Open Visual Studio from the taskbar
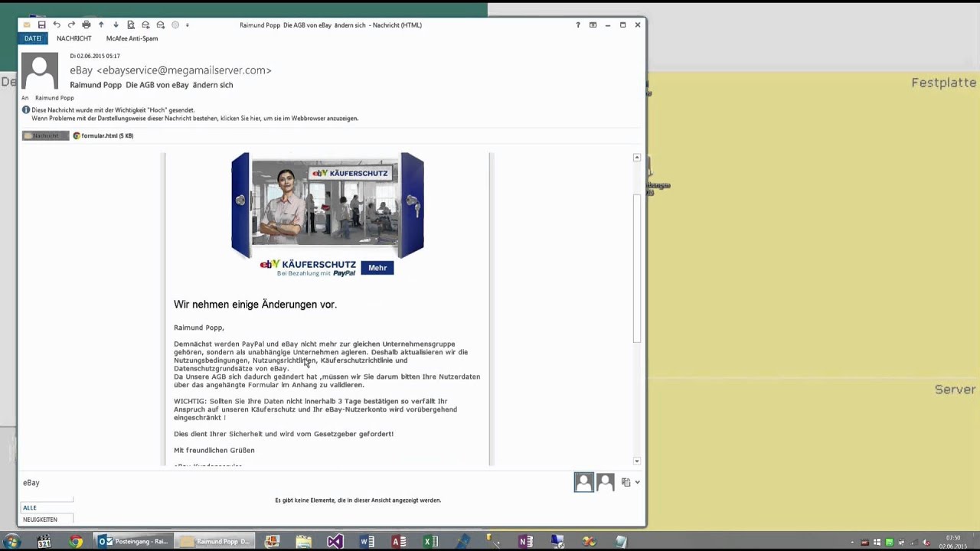980x551 pixels. (x=335, y=542)
